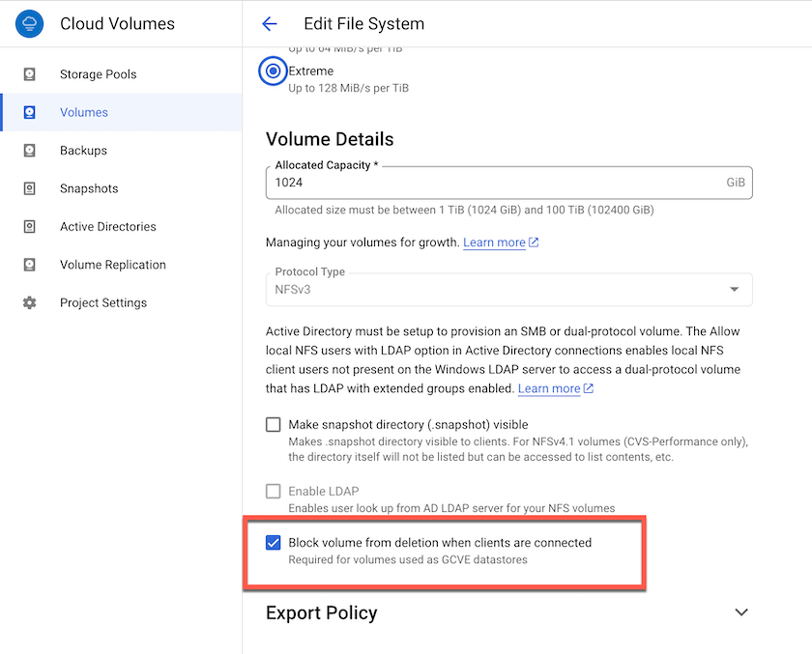This screenshot has height=654, width=812.
Task: Click the Backups sidebar icon
Action: click(30, 151)
